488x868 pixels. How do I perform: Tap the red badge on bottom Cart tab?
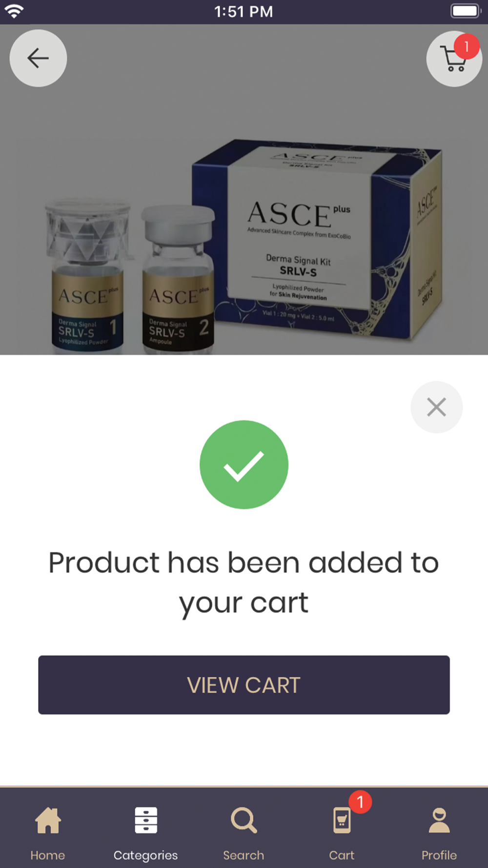click(360, 802)
